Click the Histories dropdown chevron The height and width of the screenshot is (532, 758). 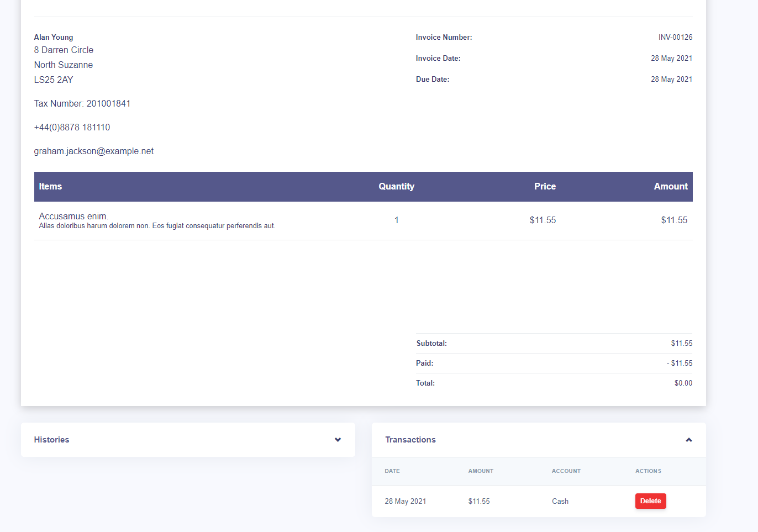[x=338, y=440]
